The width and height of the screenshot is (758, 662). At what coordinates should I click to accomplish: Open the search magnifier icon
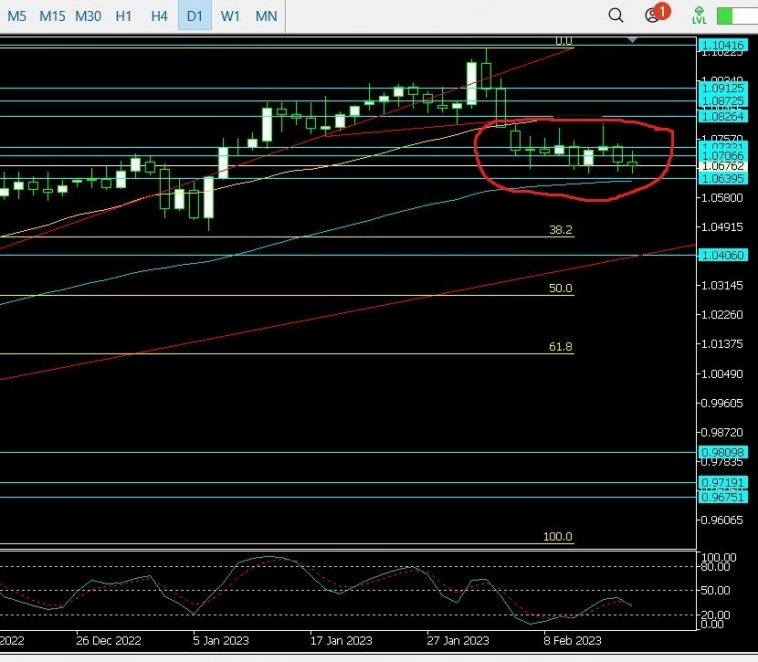tap(616, 15)
